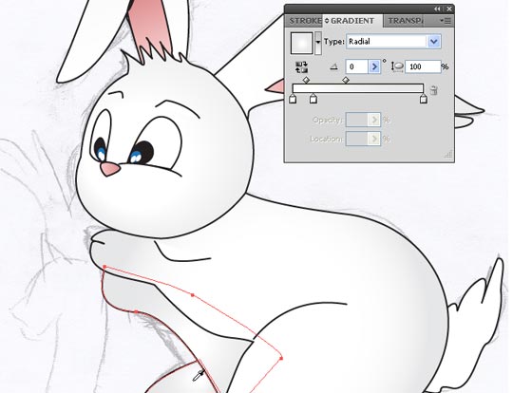Click the rabbit's pink nose
Viewport: 532px width, 393px height.
[109, 169]
